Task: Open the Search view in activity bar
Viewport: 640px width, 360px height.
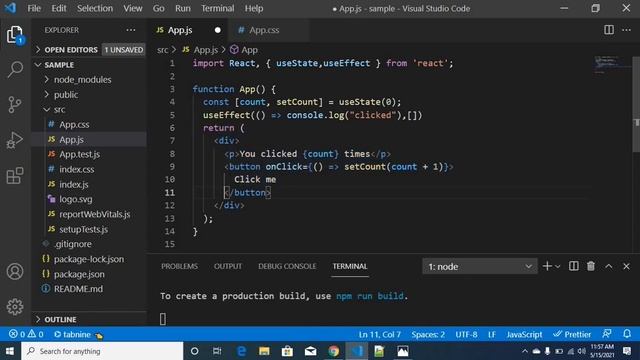Action: pos(15,69)
